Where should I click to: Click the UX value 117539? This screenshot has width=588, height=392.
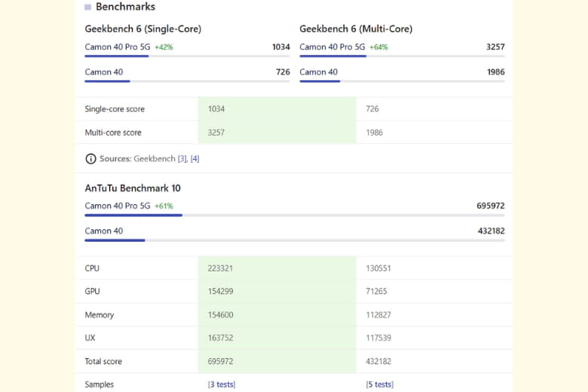tap(378, 338)
